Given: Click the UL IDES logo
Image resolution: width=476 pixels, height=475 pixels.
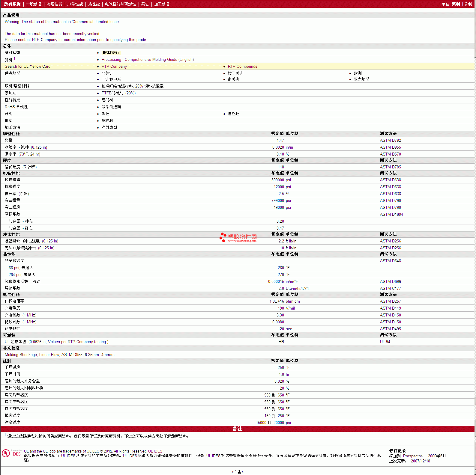Looking at the screenshot, I should [x=12, y=453].
